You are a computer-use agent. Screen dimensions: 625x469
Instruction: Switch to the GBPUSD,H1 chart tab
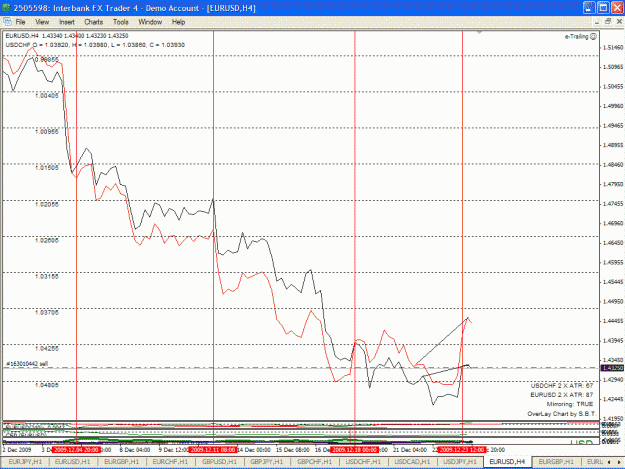219,461
